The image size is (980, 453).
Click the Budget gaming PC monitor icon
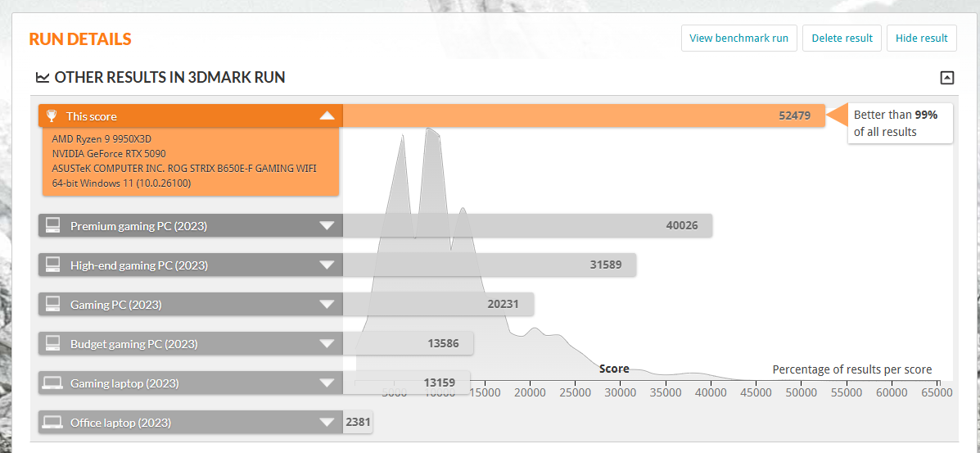53,343
